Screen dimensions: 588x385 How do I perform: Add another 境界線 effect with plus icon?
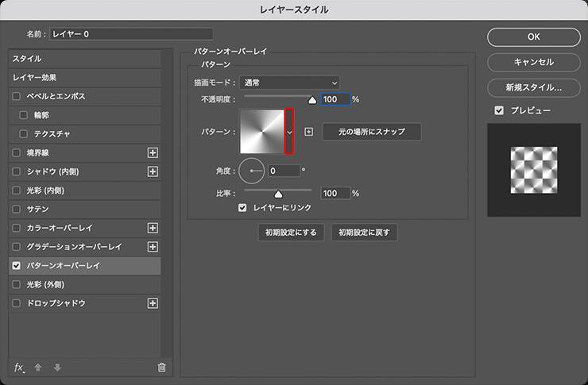tap(153, 152)
